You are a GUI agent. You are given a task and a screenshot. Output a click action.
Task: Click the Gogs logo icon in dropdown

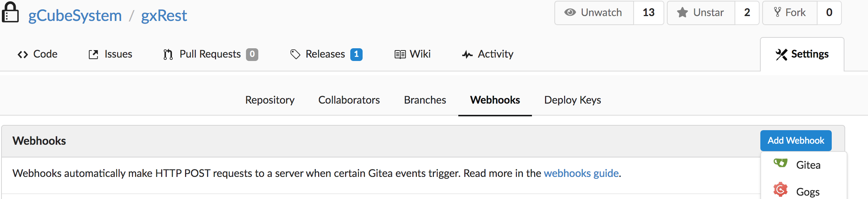tap(781, 190)
